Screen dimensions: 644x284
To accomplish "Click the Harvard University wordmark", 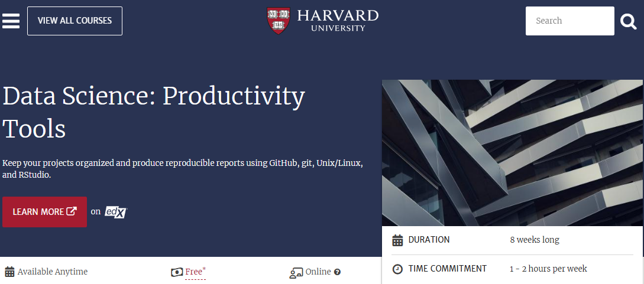I will pyautogui.click(x=337, y=19).
